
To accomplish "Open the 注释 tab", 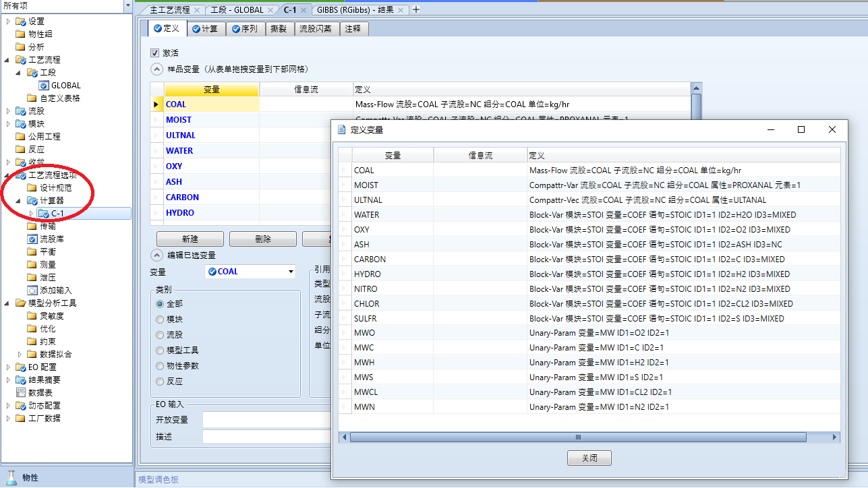I will point(353,29).
